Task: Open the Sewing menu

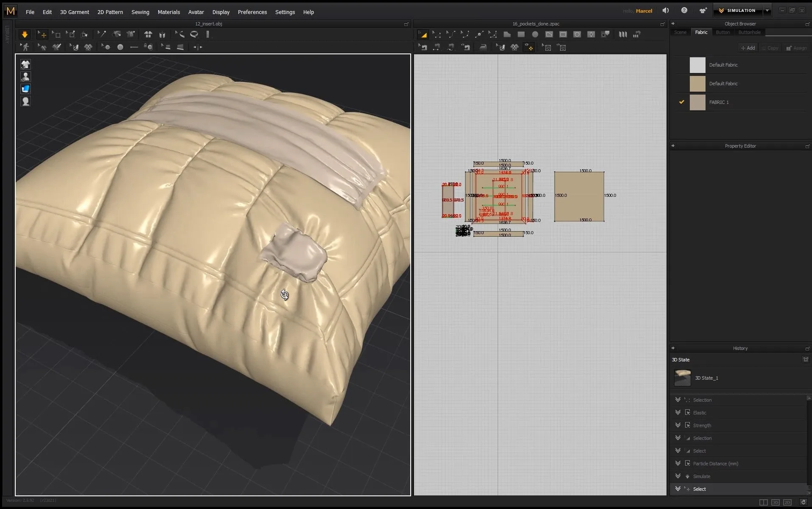Action: pos(140,12)
